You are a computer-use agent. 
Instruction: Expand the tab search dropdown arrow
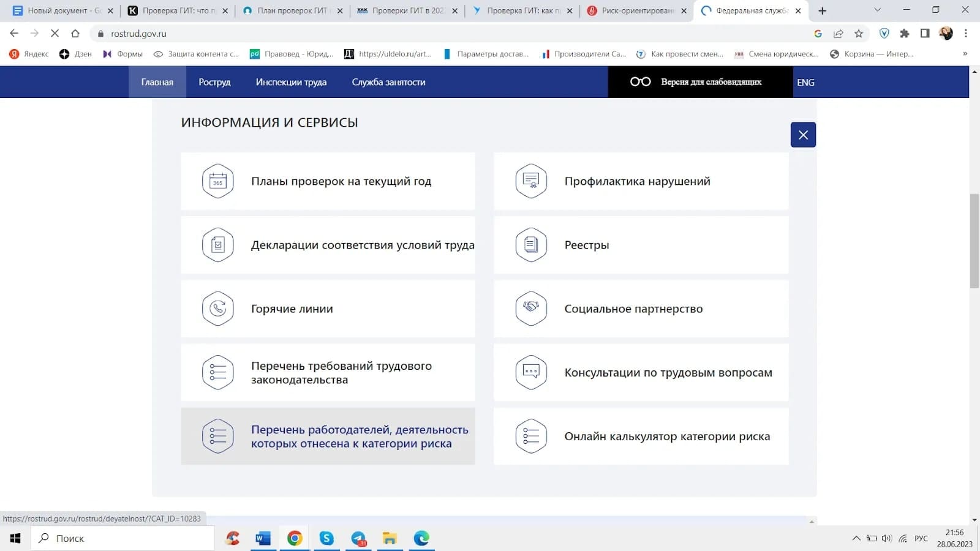(877, 10)
